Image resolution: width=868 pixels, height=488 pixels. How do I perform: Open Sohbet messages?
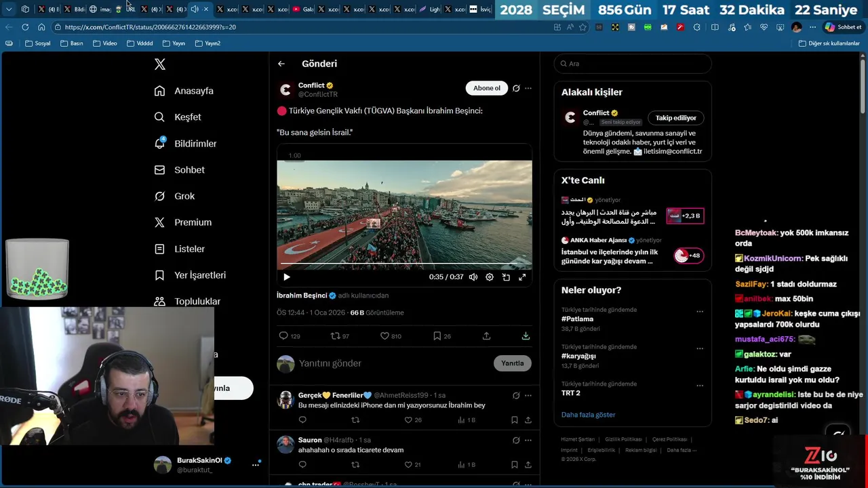pyautogui.click(x=179, y=170)
